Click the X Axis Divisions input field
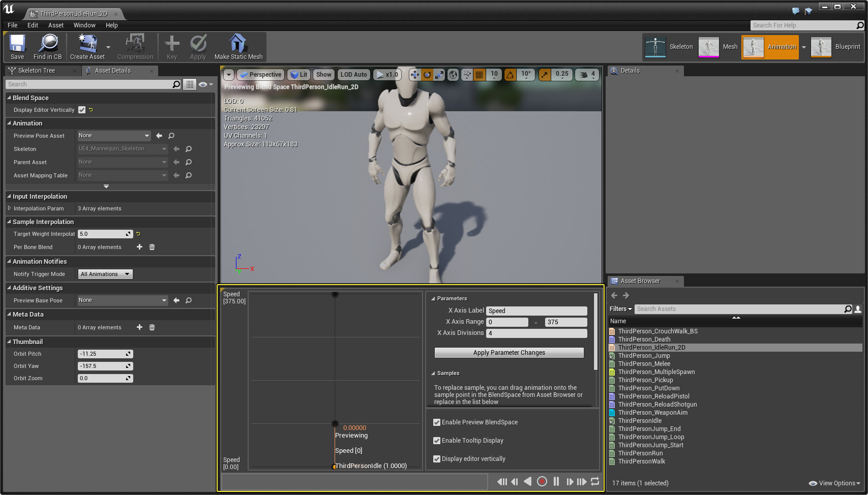 [x=536, y=333]
